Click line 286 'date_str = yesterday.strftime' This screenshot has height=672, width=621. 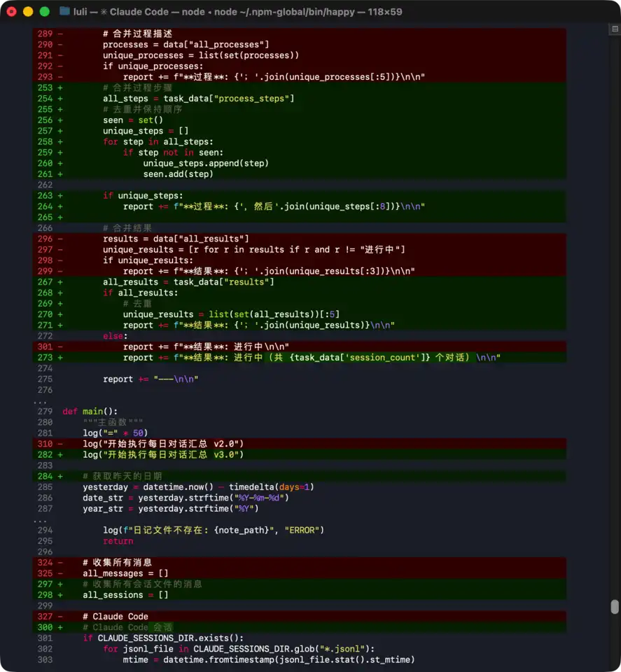click(x=186, y=498)
